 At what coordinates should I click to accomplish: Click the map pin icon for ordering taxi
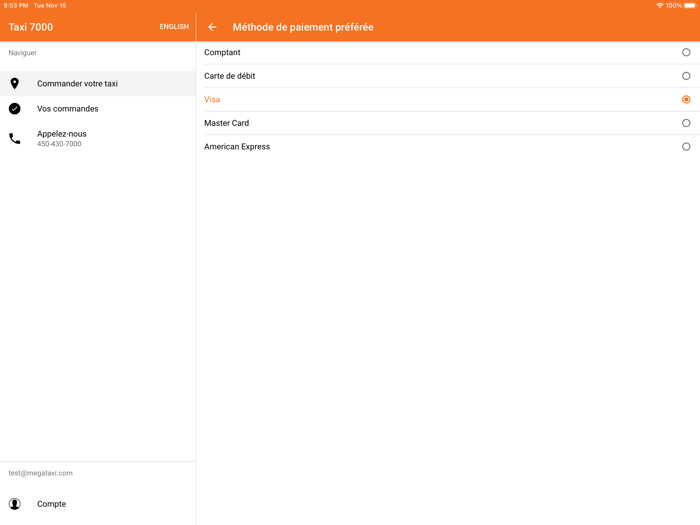pos(15,83)
